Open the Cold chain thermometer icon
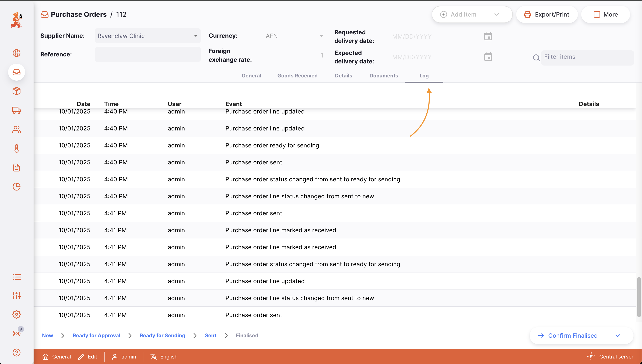The image size is (642, 364). 17,148
